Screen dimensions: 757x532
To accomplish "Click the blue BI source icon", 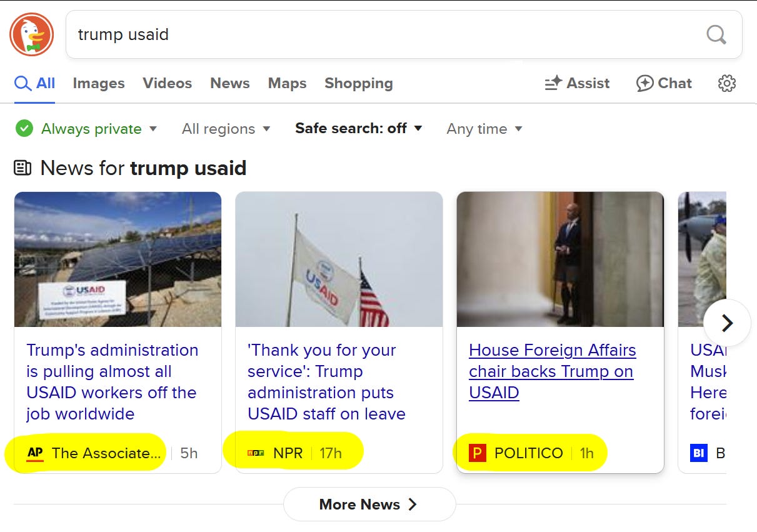I will (x=699, y=453).
